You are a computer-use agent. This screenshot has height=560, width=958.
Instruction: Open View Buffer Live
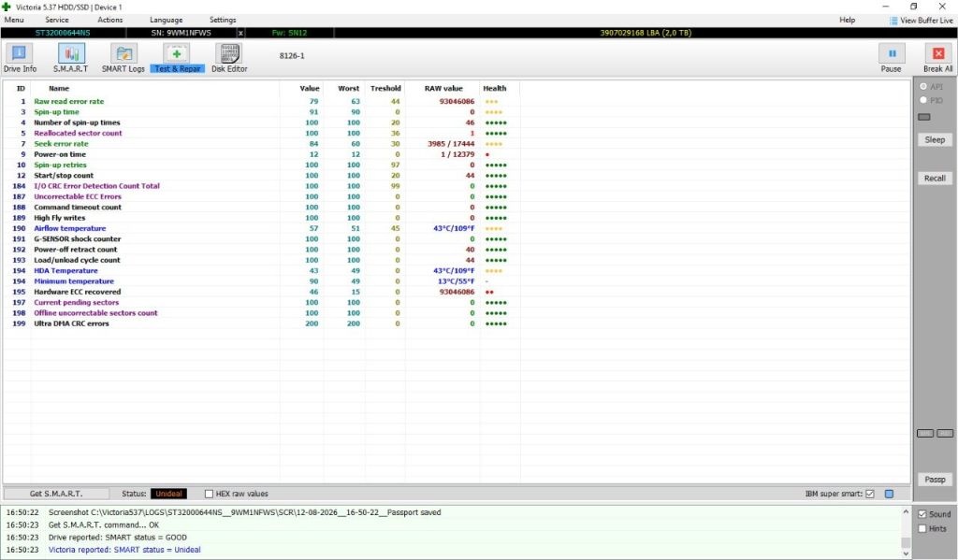[922, 21]
